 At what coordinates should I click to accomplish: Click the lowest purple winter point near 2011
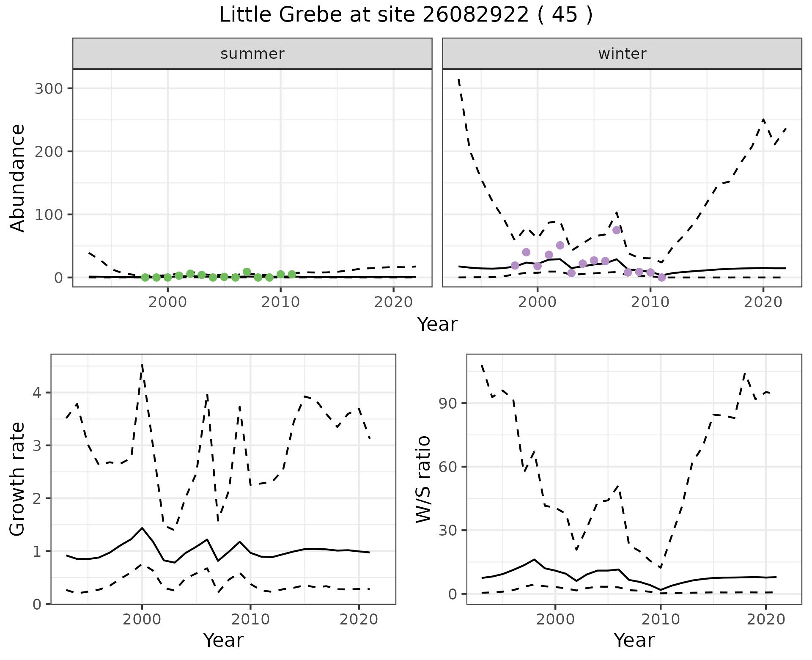pyautogui.click(x=661, y=278)
